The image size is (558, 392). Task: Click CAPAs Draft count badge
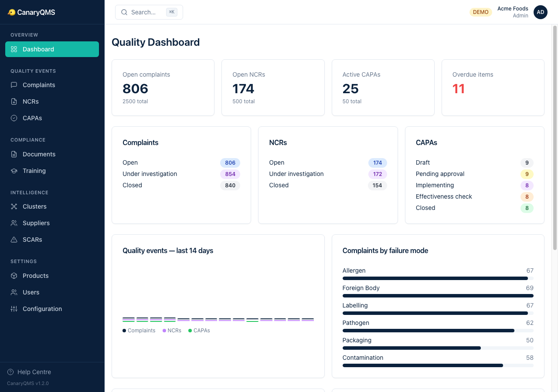(527, 162)
